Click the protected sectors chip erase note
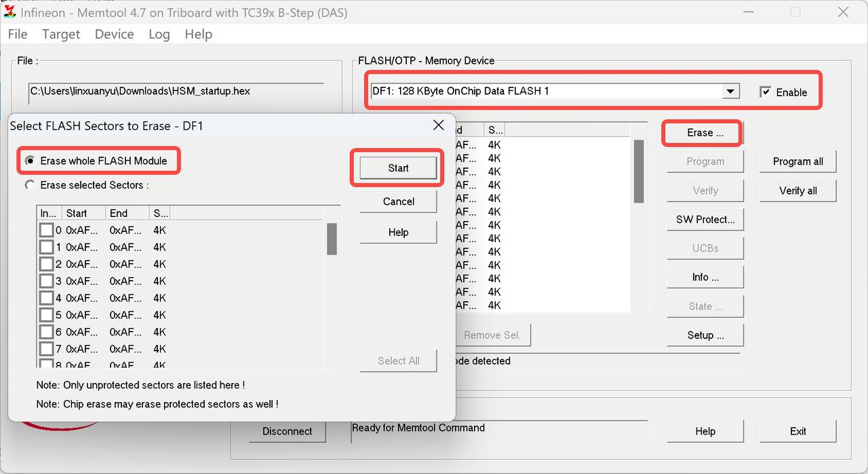 pyautogui.click(x=157, y=403)
